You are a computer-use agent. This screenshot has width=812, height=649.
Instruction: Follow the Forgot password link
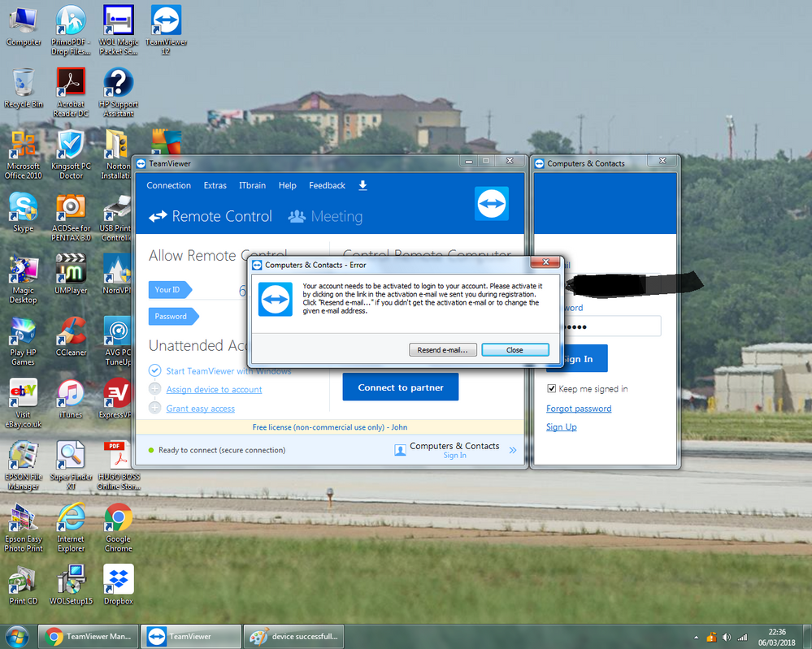[579, 409]
